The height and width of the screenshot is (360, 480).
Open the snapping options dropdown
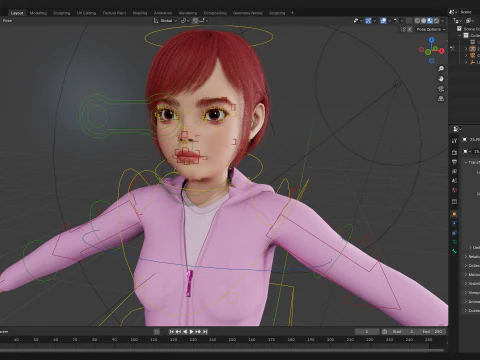pos(204,21)
